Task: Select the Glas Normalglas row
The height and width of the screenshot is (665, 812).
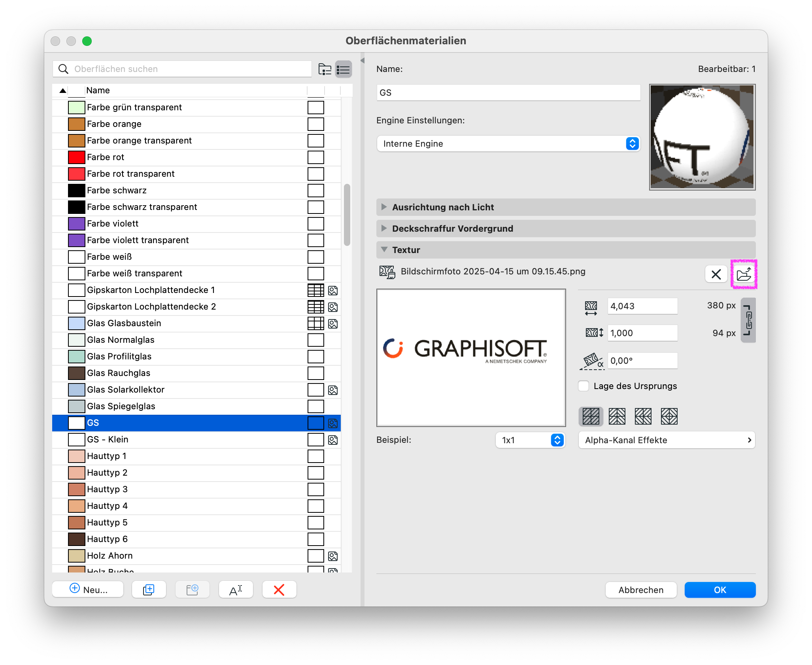Action: (196, 340)
